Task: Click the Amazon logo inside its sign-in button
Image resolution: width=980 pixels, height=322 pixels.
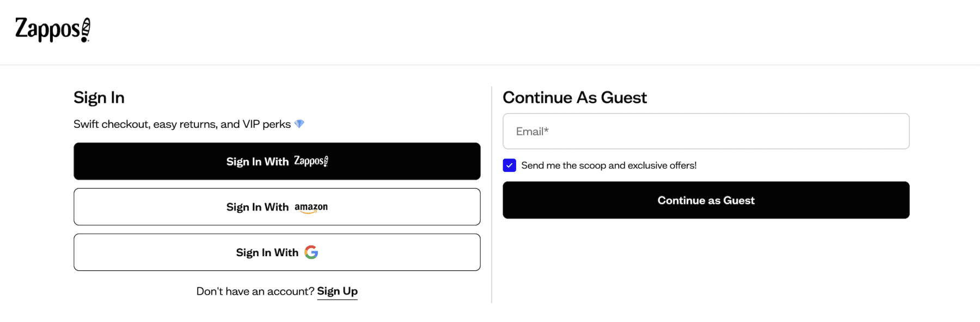Action: click(x=310, y=207)
